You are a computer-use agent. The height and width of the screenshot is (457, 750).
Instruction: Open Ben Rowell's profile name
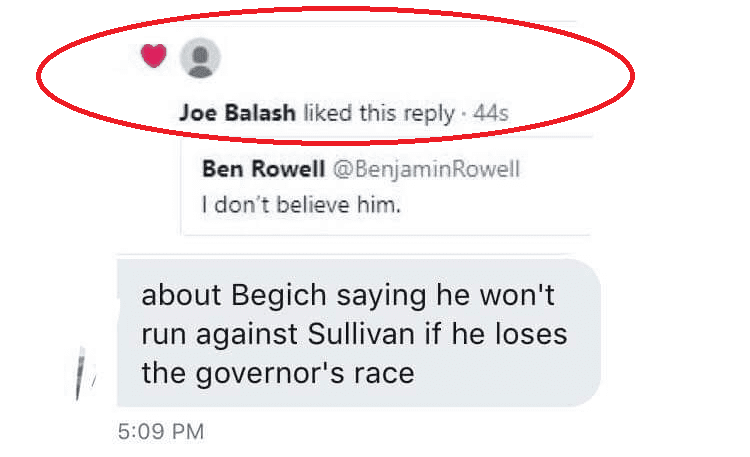(264, 169)
